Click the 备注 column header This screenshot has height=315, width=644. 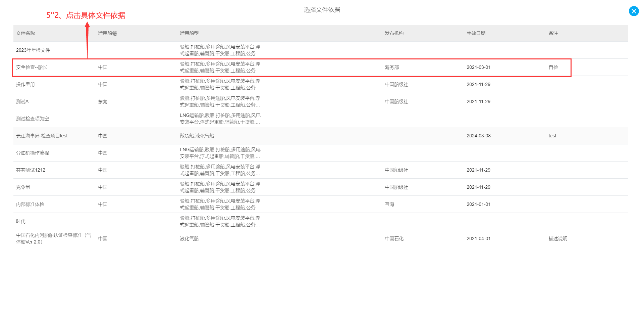(x=553, y=33)
